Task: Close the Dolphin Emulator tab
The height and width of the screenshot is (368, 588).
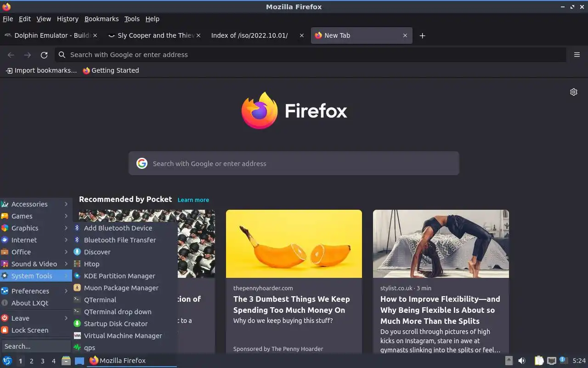Action: [x=95, y=35]
